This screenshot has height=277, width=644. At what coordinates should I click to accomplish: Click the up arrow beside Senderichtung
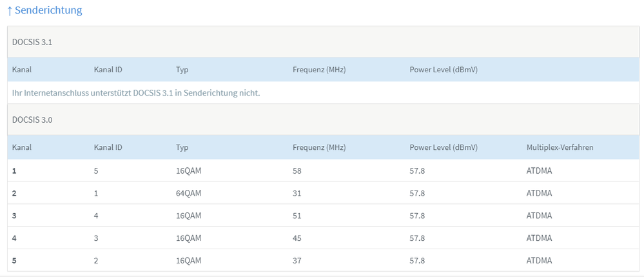point(9,11)
